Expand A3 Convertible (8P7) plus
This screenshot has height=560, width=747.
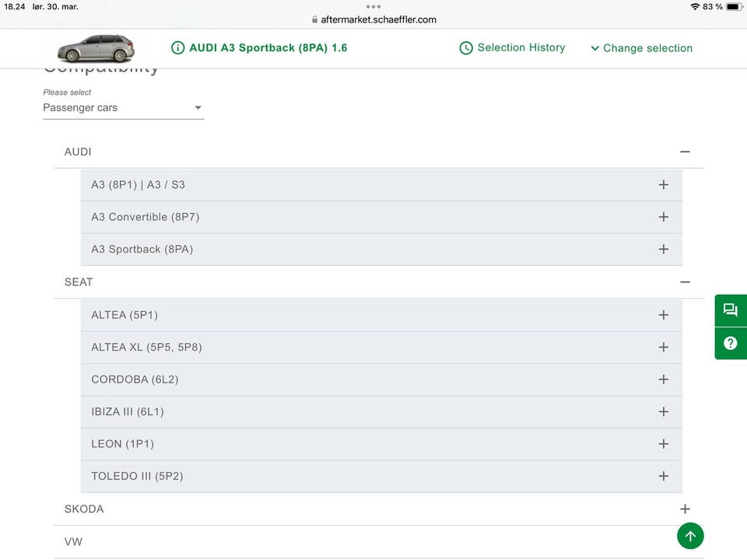pyautogui.click(x=664, y=217)
